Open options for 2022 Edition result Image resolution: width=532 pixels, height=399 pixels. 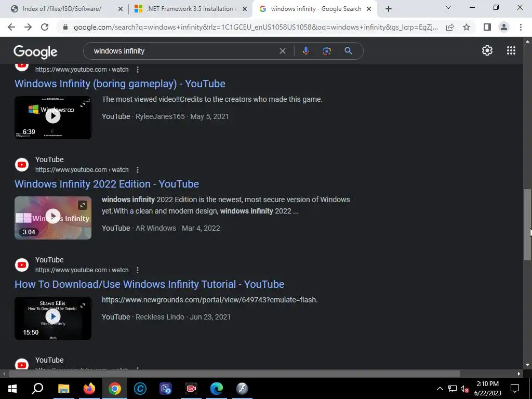(137, 170)
